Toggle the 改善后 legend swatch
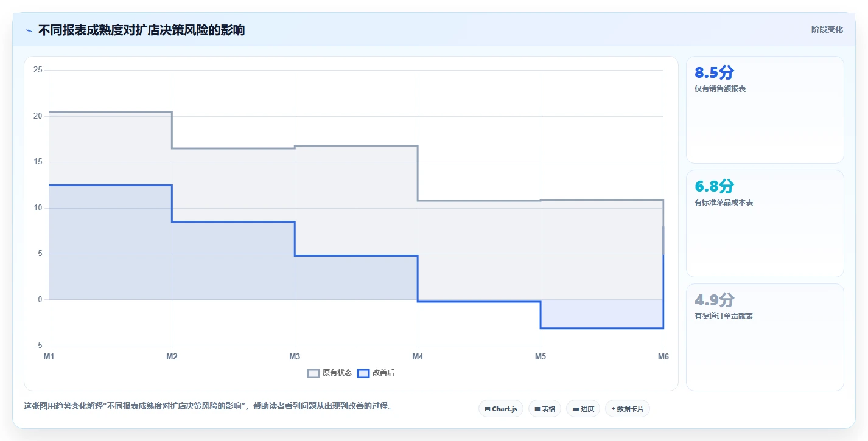The height and width of the screenshot is (441, 868). (x=363, y=373)
